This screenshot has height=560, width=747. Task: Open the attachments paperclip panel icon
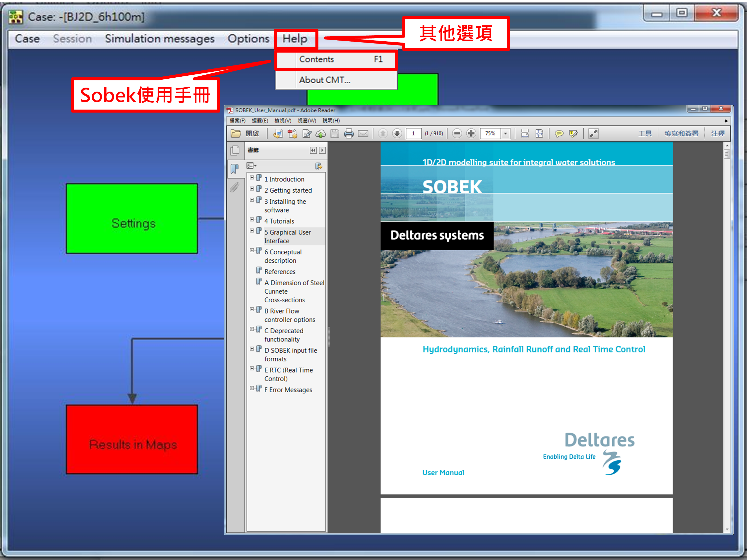235,187
